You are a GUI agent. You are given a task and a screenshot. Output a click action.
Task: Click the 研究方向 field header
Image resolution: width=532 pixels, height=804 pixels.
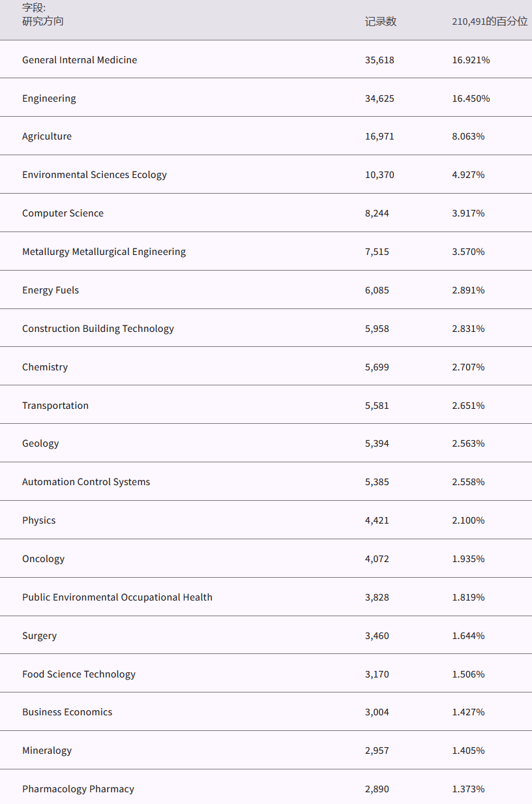tap(43, 21)
